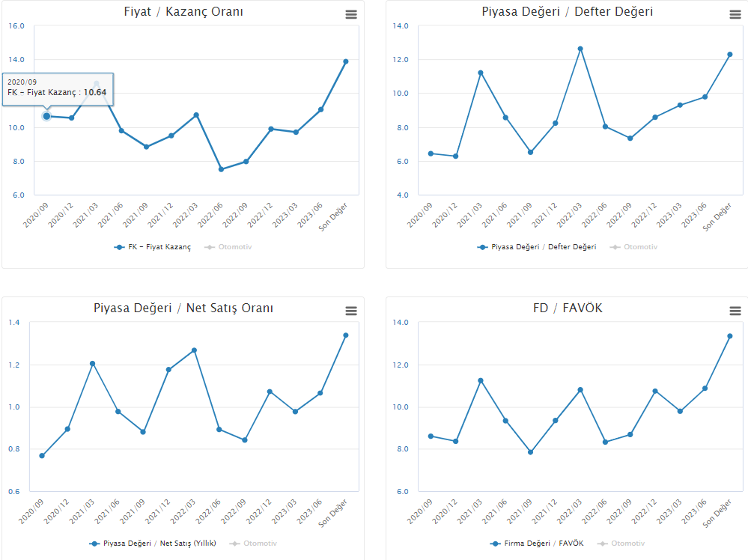The image size is (748, 560).
Task: Click the 2022/03 peak in Defter Değeri chart
Action: [x=580, y=49]
